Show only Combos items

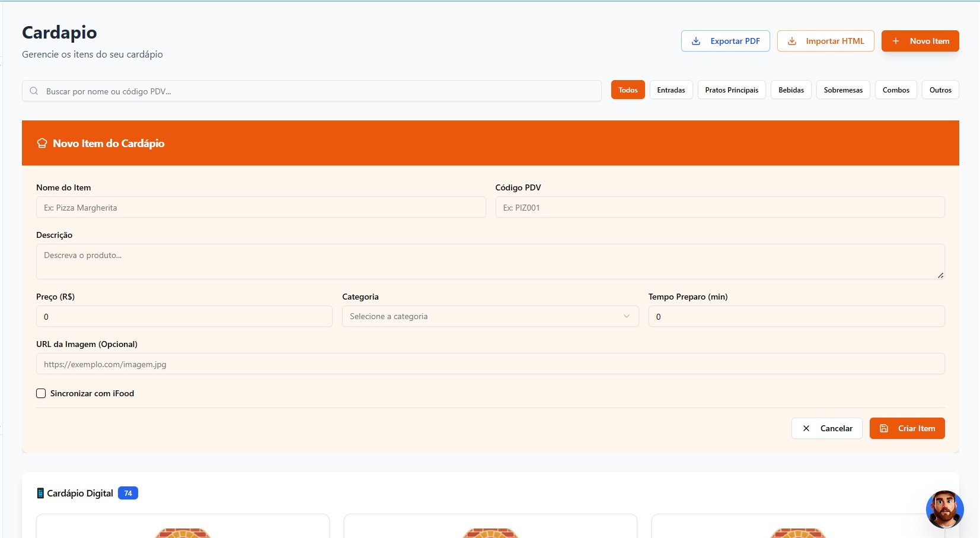coord(896,90)
